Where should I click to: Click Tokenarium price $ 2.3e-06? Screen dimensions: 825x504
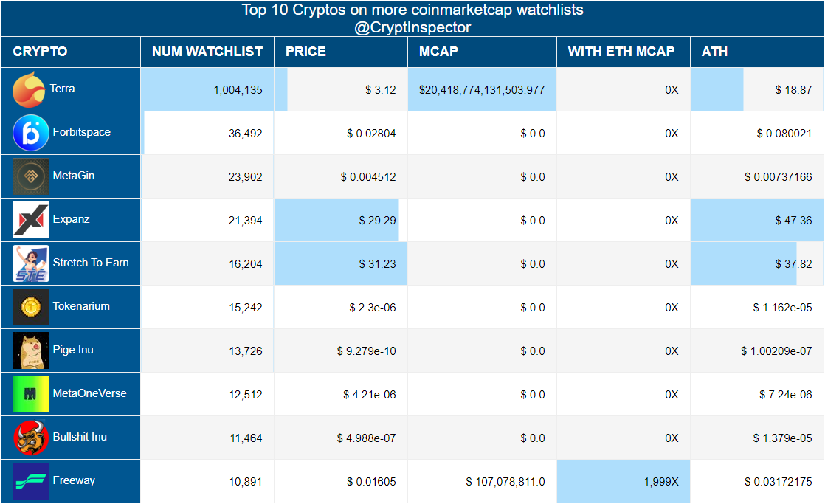click(x=373, y=308)
